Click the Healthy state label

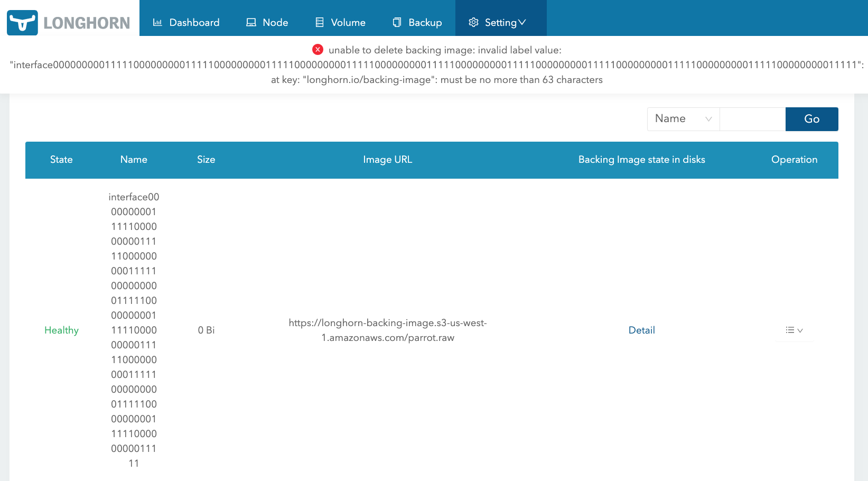[61, 330]
